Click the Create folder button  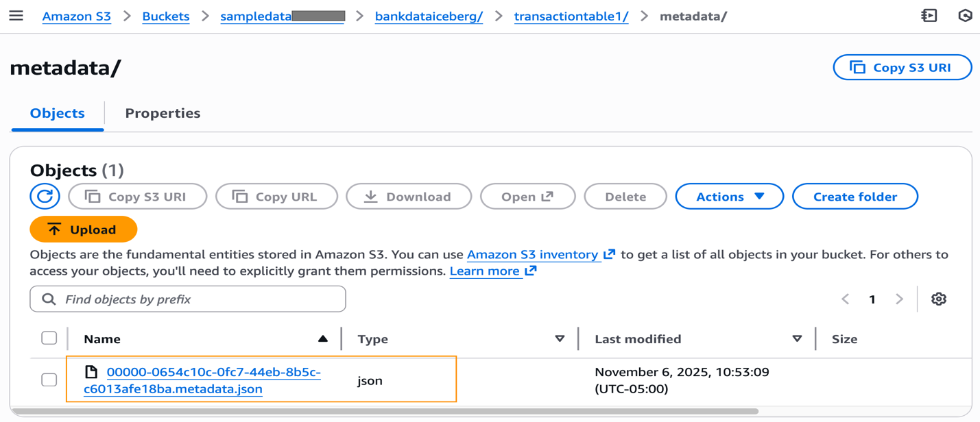(x=854, y=196)
